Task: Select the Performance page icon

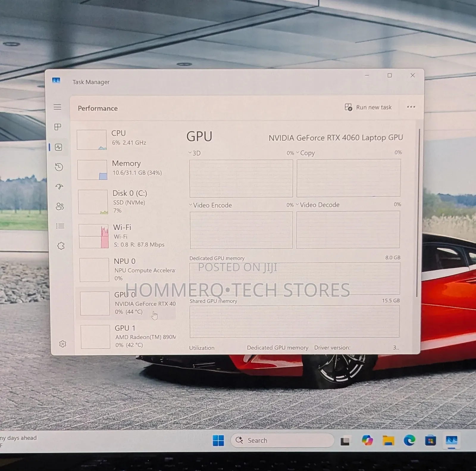Action: pyautogui.click(x=59, y=147)
